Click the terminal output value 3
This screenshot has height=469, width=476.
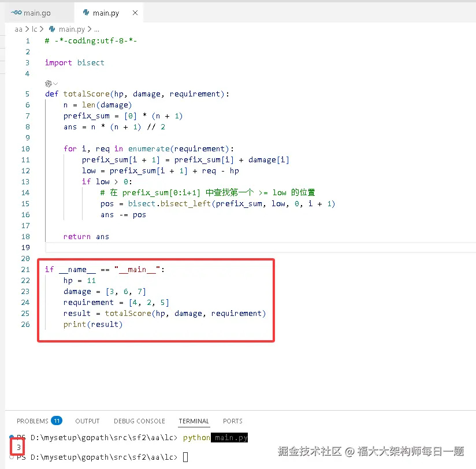(x=18, y=447)
